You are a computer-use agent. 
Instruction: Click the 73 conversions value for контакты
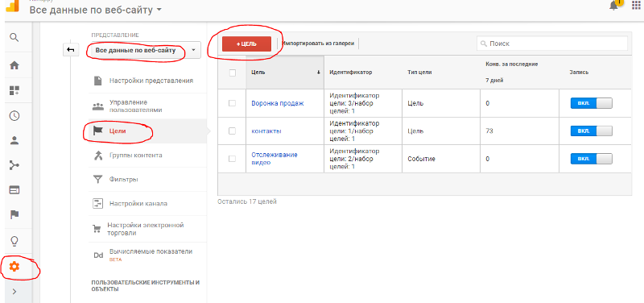coord(489,131)
